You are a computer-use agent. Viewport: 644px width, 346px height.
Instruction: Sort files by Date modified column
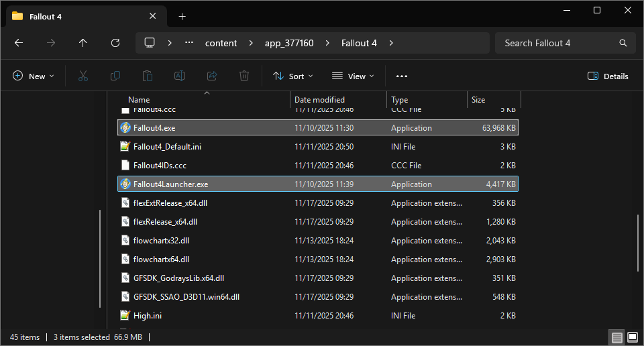pos(320,100)
